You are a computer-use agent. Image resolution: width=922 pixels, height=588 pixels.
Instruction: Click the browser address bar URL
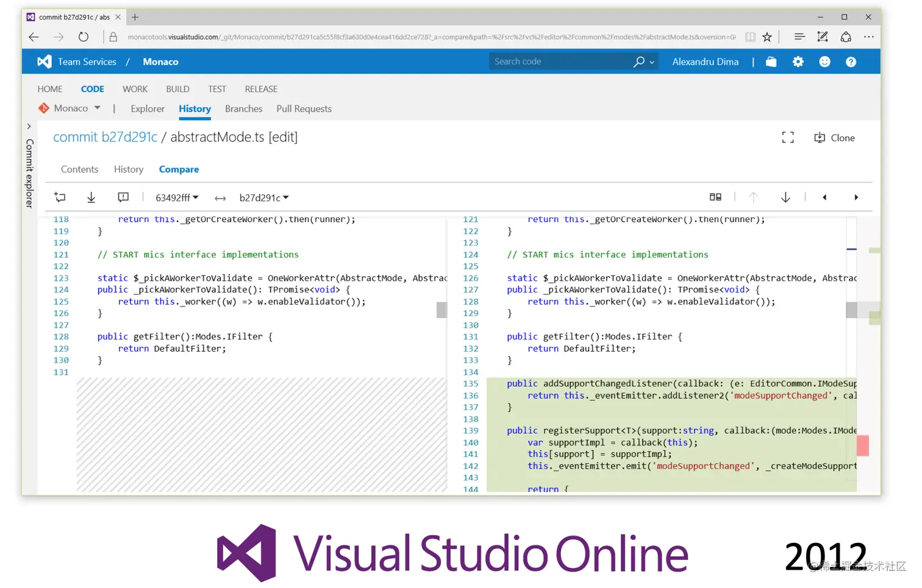431,37
